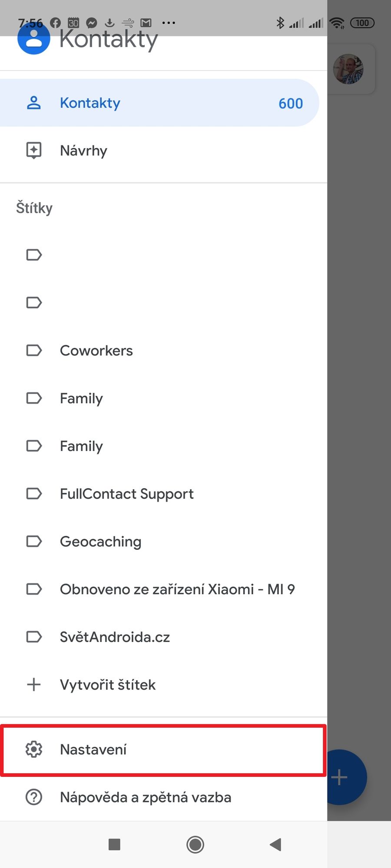Tap the help question mark icon
The image size is (391, 868).
pos(34,797)
